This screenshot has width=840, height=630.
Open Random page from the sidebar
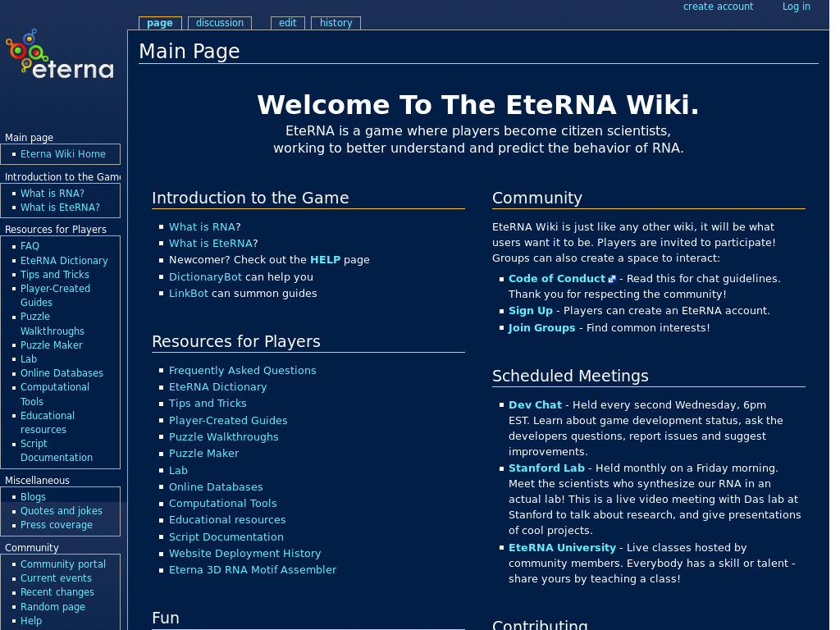pyautogui.click(x=52, y=606)
